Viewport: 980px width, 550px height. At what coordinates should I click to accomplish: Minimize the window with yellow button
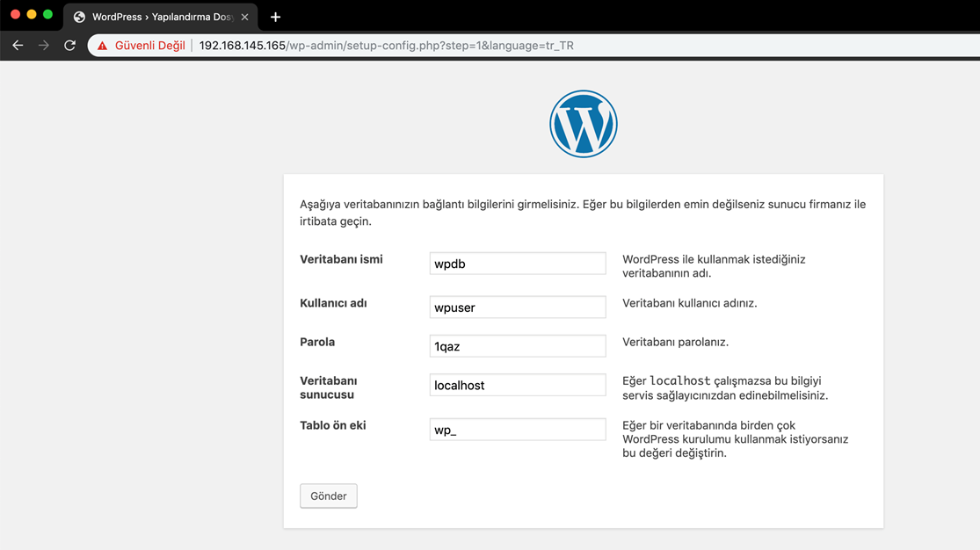point(32,14)
